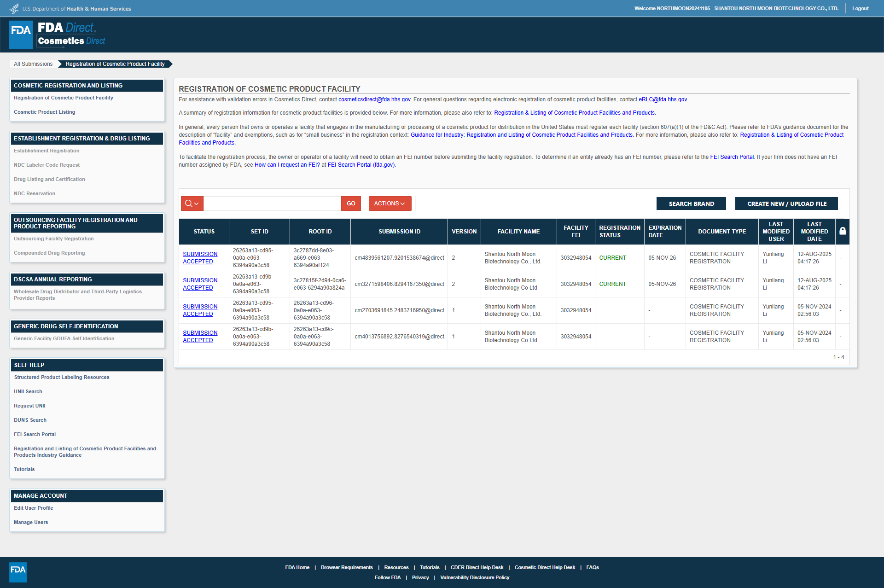Click the lock icon column header
The height and width of the screenshot is (588, 884).
click(843, 231)
